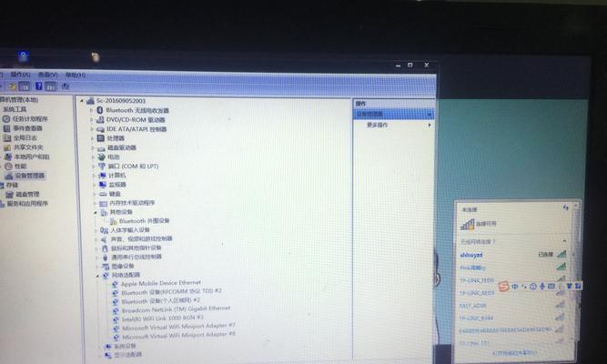Screen dimensions: 607x364
Task: Click the 计算机 computer category icon
Action: point(103,176)
